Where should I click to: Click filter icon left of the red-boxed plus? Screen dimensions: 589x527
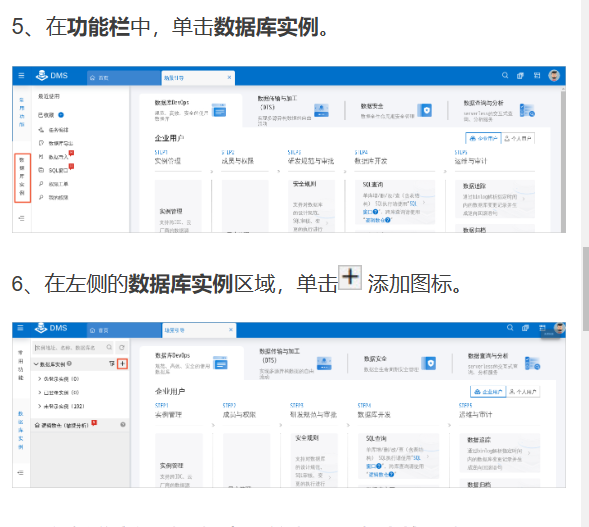pos(112,364)
